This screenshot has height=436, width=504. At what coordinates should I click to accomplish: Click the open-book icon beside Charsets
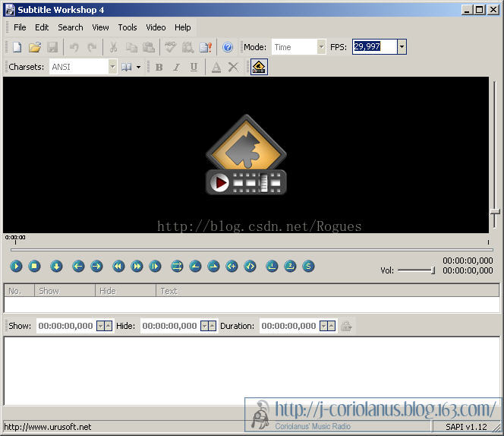tap(126, 67)
